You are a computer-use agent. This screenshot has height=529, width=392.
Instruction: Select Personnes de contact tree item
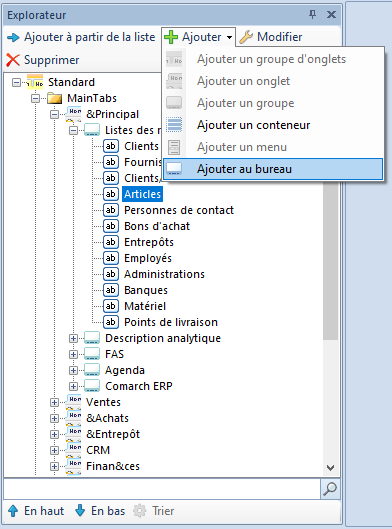[x=179, y=210]
